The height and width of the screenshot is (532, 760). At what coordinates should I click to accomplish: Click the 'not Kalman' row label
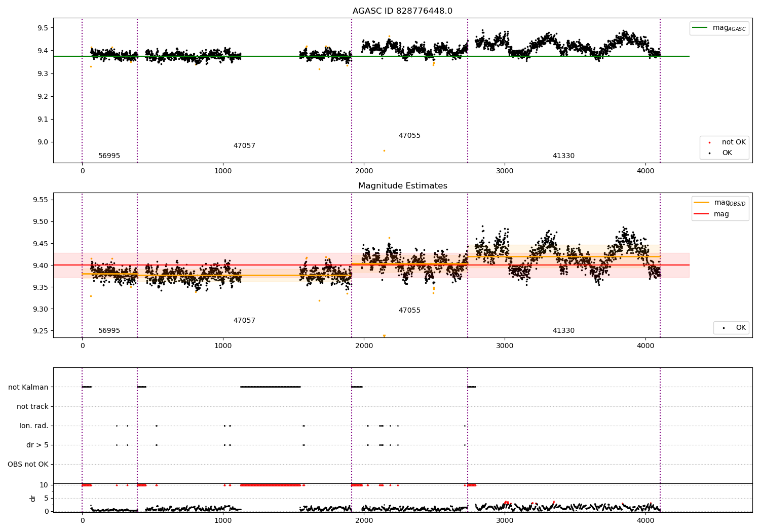click(x=28, y=387)
